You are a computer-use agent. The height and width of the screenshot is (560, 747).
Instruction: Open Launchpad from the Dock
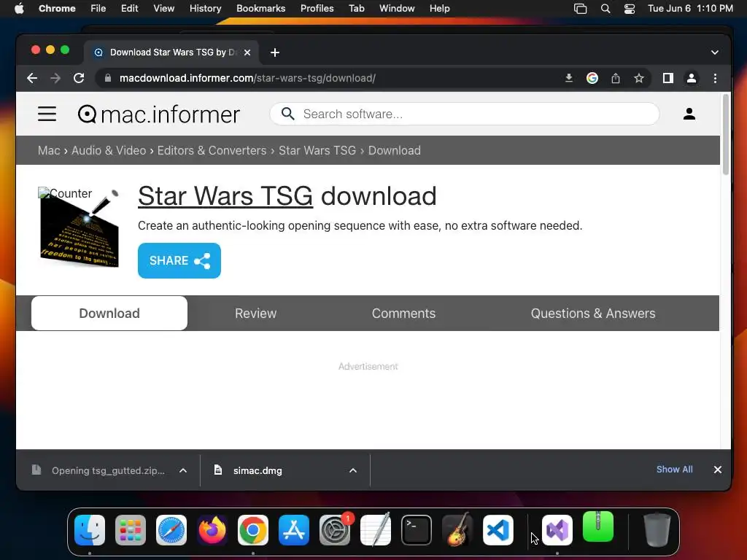point(131,530)
